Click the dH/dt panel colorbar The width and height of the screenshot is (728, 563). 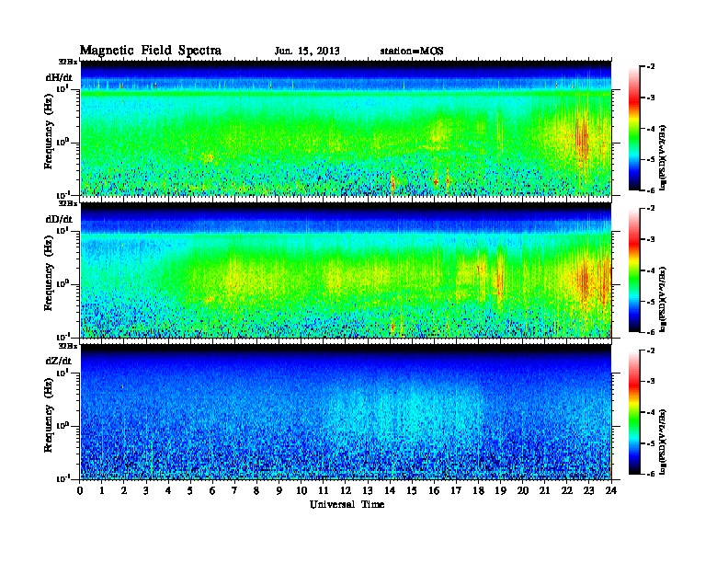click(634, 129)
